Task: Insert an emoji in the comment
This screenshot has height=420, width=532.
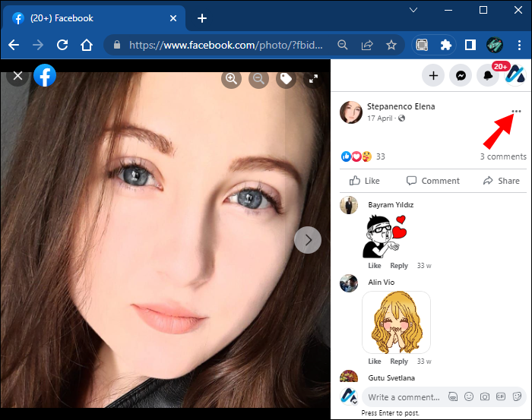Action: point(469,396)
